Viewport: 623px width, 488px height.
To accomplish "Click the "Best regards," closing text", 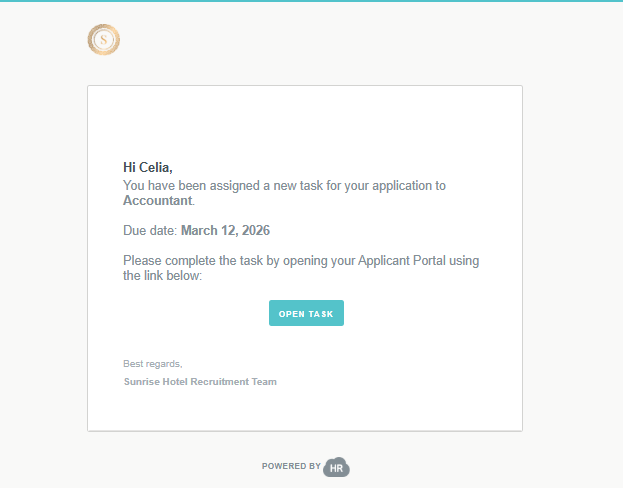I will click(x=153, y=363).
